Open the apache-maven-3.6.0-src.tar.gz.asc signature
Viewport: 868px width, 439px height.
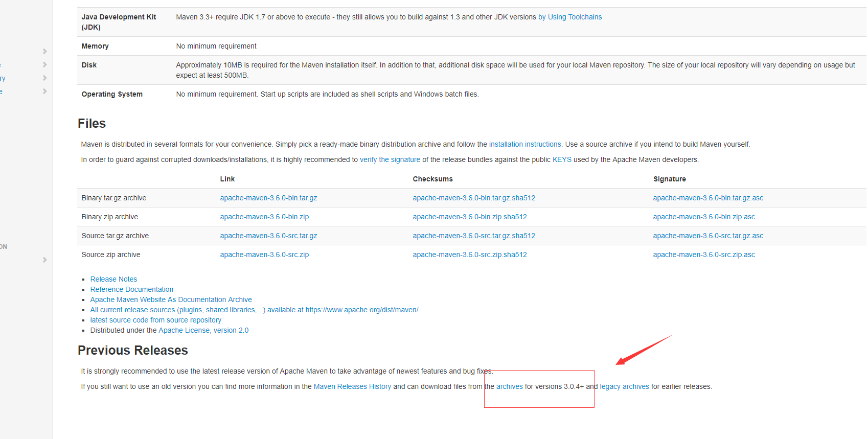click(x=708, y=236)
